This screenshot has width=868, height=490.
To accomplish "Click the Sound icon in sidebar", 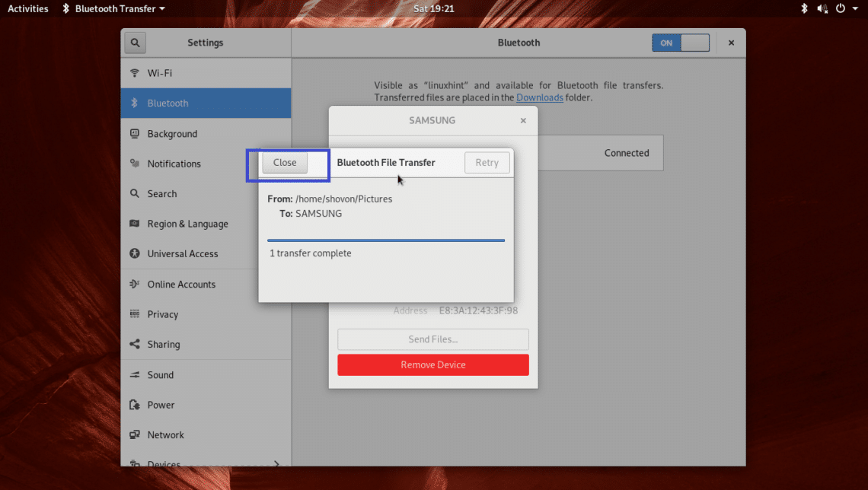I will click(135, 374).
